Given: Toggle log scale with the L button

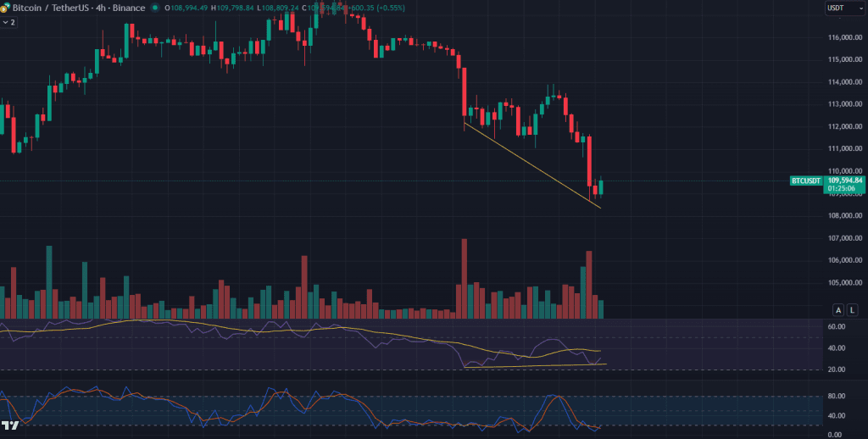Looking at the screenshot, I should 852,309.
